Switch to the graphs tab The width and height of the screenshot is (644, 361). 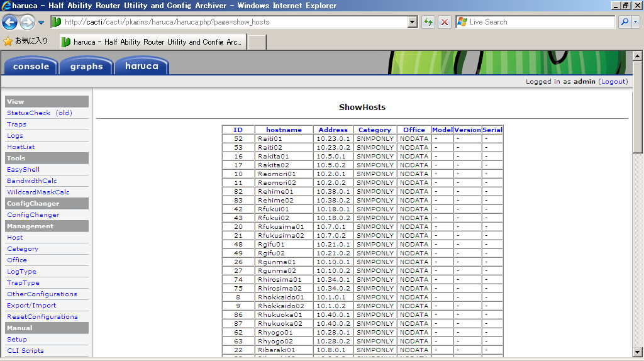click(86, 67)
